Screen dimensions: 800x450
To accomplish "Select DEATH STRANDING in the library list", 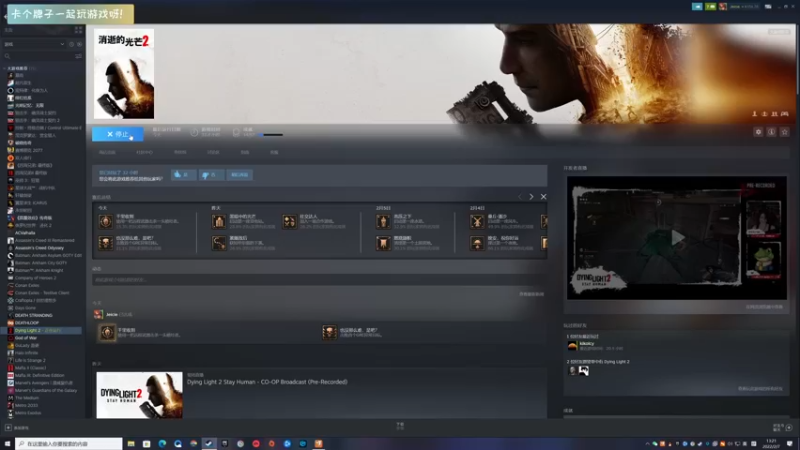I will click(34, 315).
